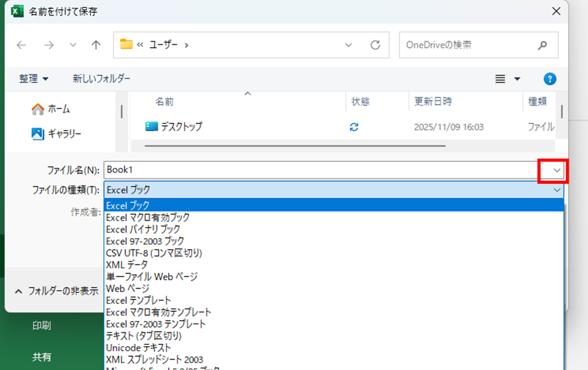Refresh the current folder view
588x370 pixels.
coord(375,45)
